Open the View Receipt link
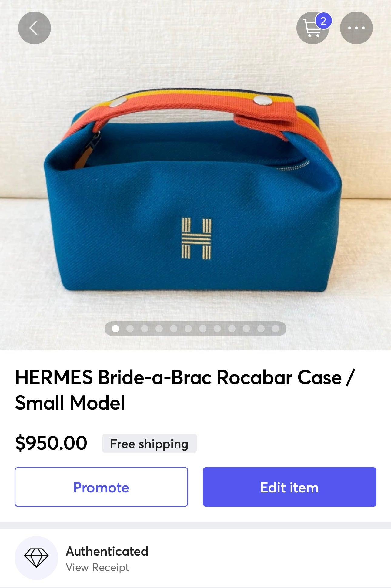This screenshot has height=588, width=391. coord(98,567)
